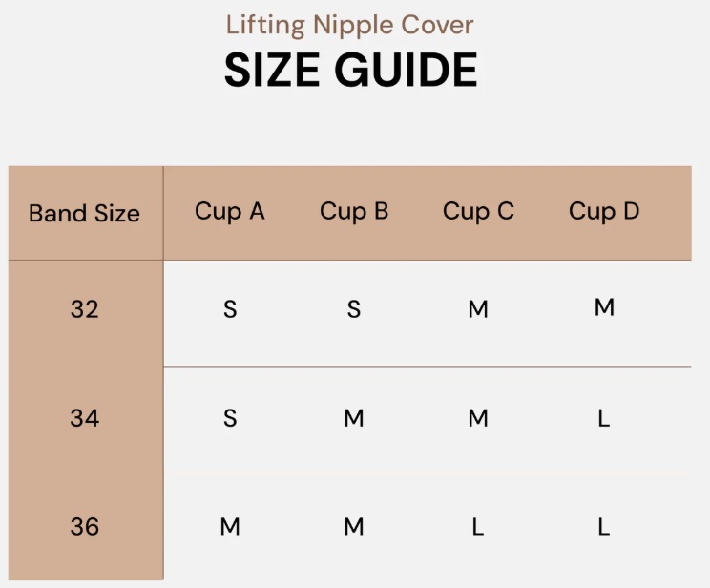Click size M for band 34 Cup B
The width and height of the screenshot is (710, 588).
coord(354,418)
